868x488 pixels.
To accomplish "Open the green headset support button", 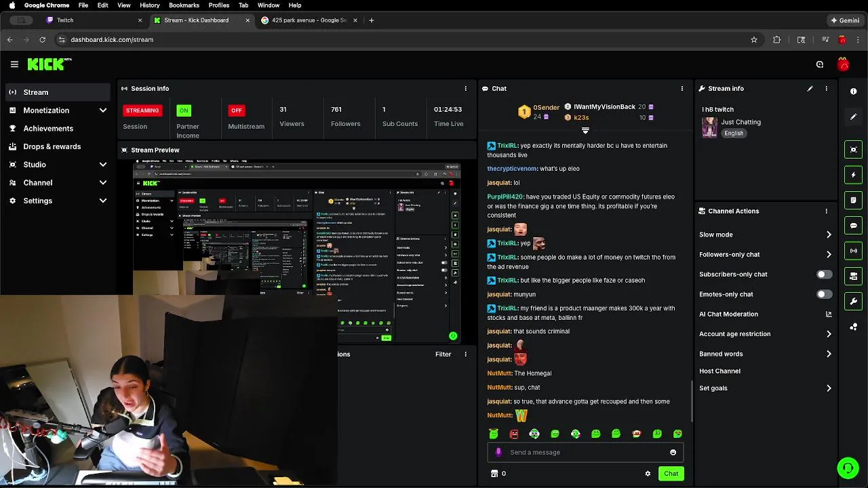I will (848, 468).
